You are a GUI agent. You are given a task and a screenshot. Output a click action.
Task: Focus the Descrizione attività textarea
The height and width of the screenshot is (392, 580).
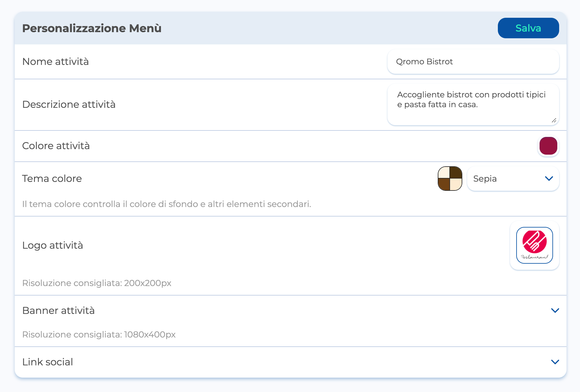pyautogui.click(x=473, y=104)
